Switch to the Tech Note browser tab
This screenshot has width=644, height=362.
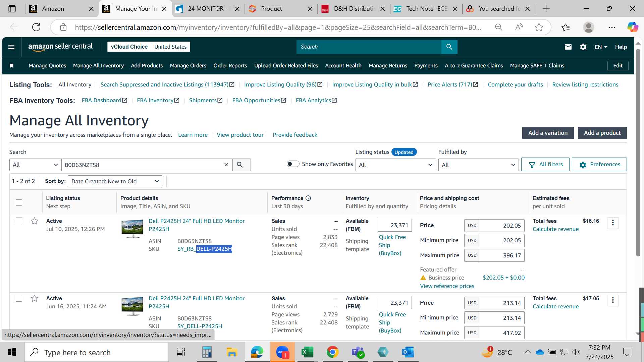tap(426, 9)
